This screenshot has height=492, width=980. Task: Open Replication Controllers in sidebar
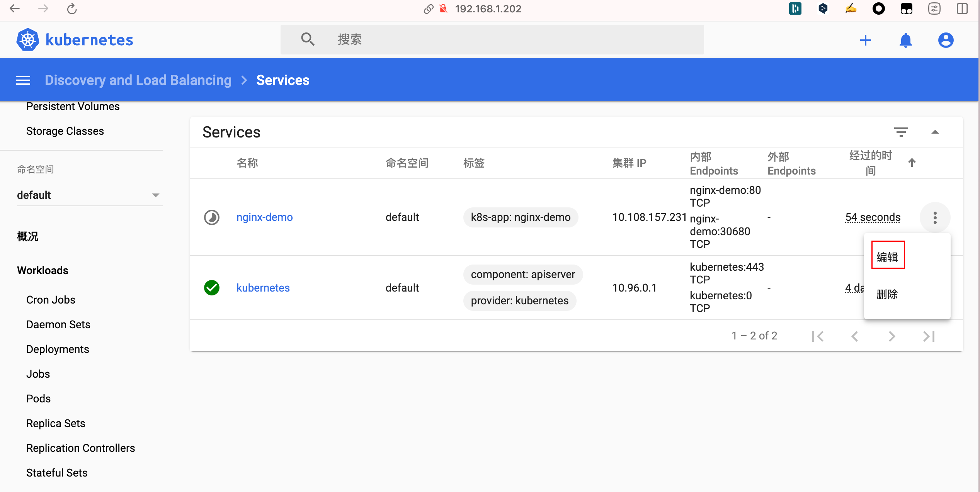point(80,448)
